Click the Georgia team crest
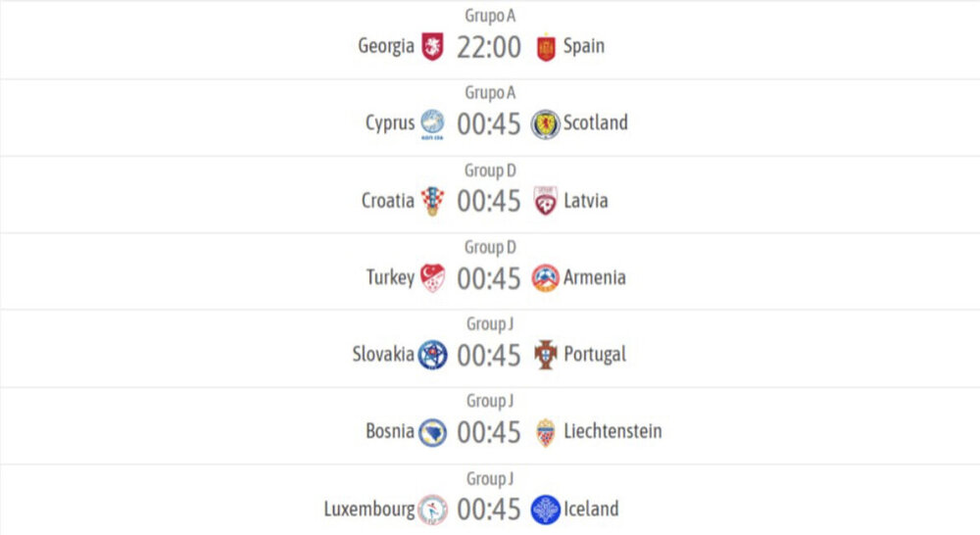Viewport: 980px width, 535px height. (x=432, y=46)
